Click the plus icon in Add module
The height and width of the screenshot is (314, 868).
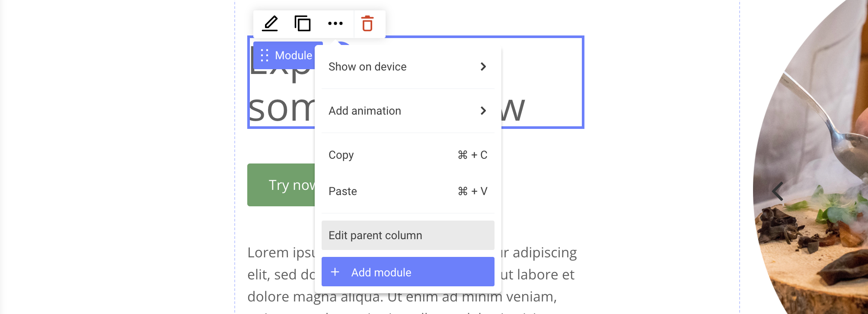(x=335, y=272)
